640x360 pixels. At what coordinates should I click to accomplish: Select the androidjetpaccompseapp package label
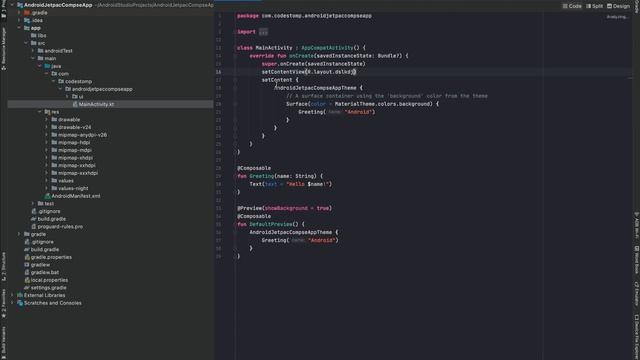point(102,89)
